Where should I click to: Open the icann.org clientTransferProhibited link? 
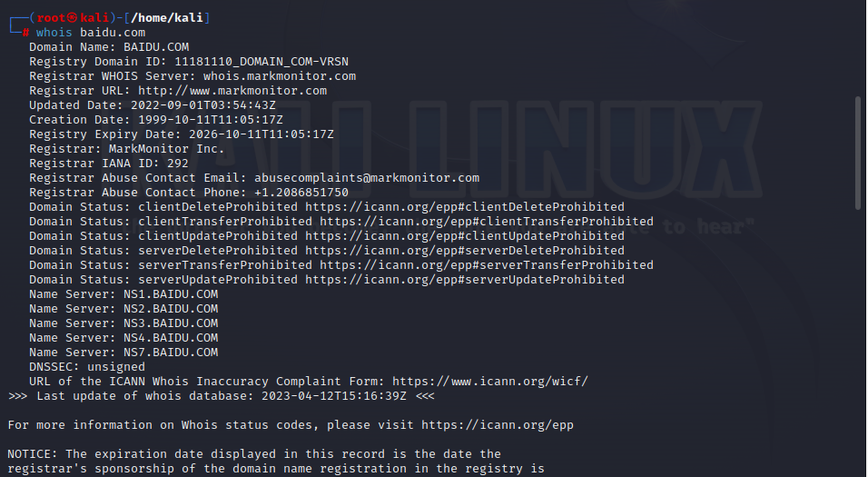point(486,222)
